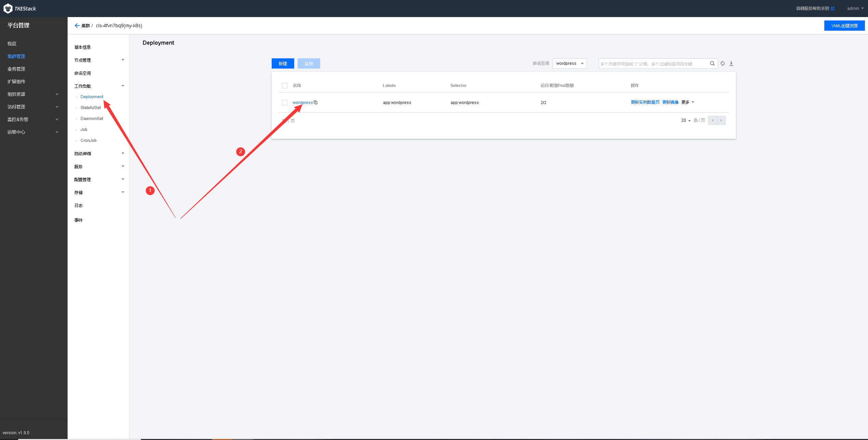
Task: Select DaemonSet in workload list
Action: (92, 119)
